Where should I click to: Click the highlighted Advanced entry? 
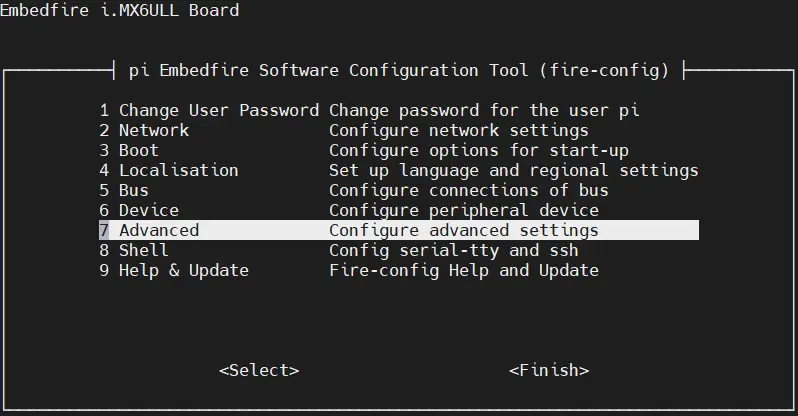tap(159, 230)
